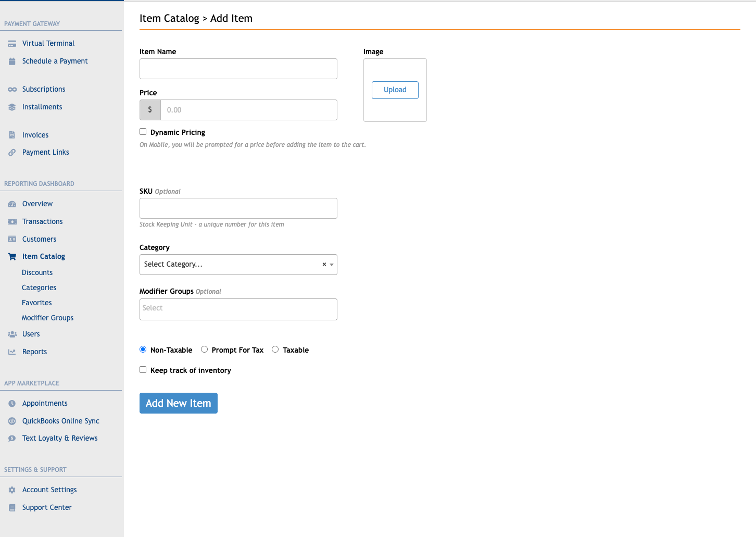Navigate to Installments

pyautogui.click(x=42, y=107)
